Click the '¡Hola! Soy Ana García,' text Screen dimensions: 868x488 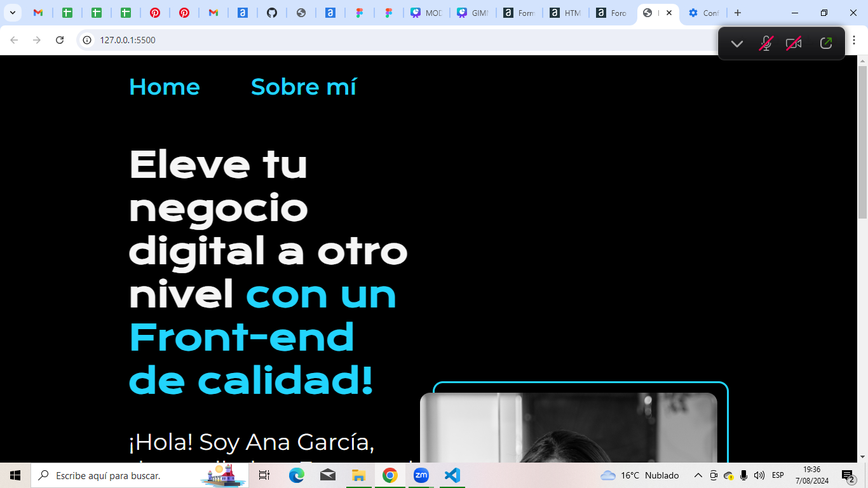coord(252,442)
